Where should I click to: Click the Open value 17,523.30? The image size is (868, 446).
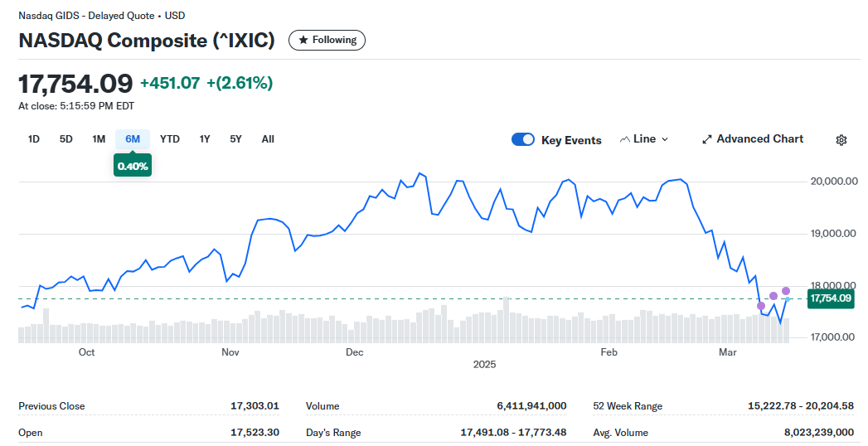tap(255, 433)
